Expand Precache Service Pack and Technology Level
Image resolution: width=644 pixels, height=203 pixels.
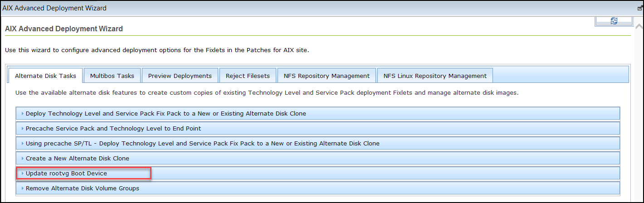[318, 128]
